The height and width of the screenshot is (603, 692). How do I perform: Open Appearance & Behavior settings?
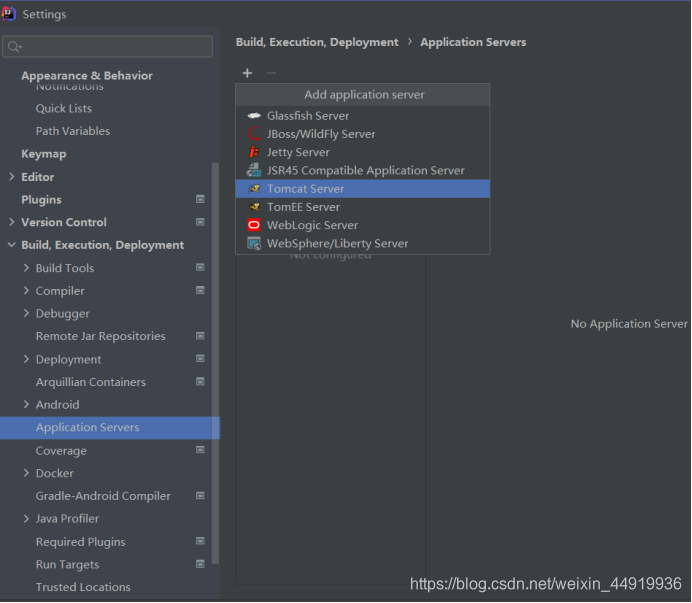point(87,75)
